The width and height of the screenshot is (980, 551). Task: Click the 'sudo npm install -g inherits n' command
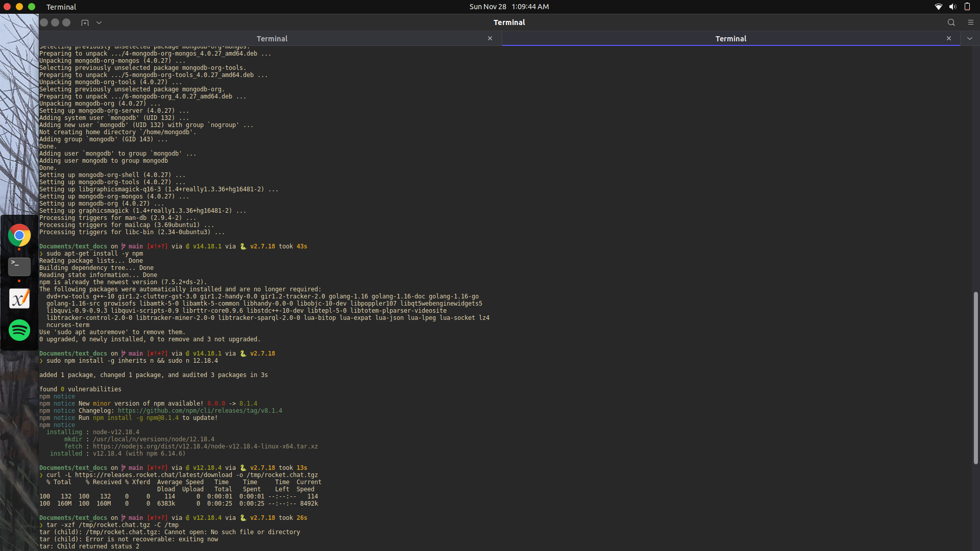(x=132, y=361)
